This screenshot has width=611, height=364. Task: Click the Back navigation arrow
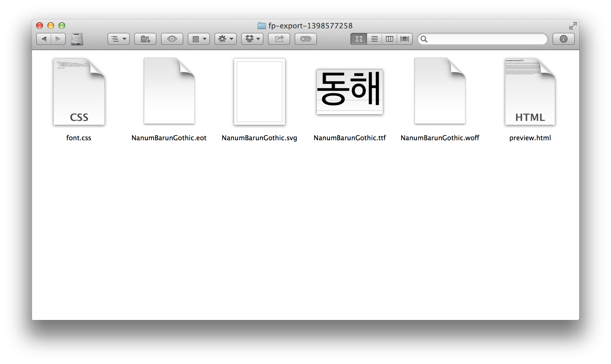[44, 39]
